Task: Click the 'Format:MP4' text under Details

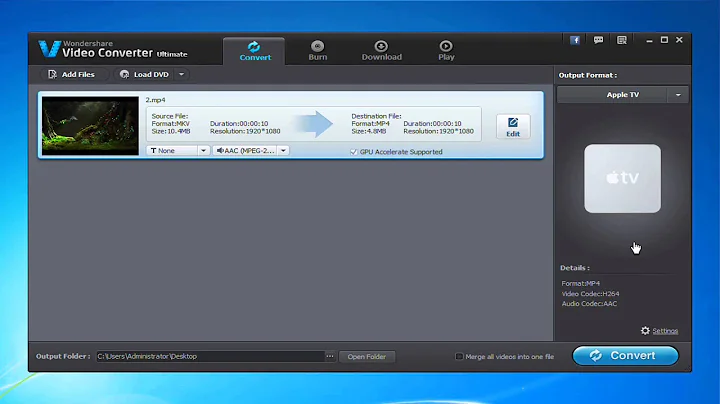Action: [x=580, y=284]
